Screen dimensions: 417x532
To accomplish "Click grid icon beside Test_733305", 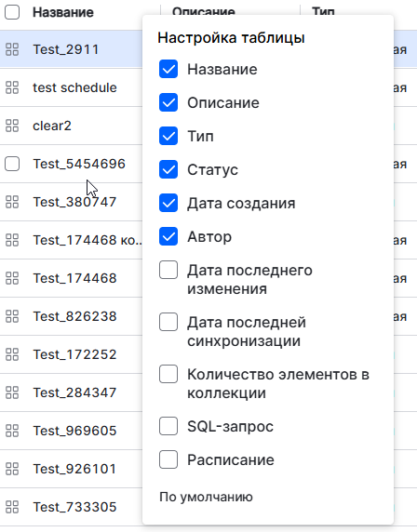I will 12,507.
